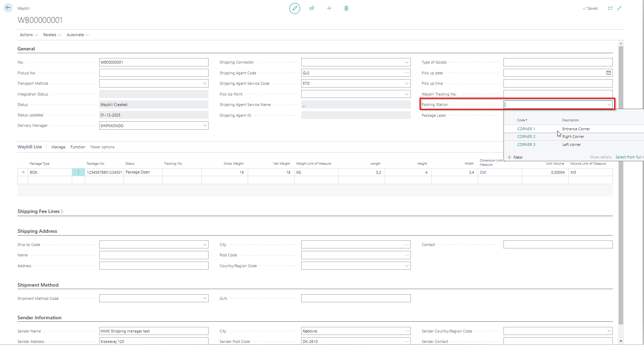Open the Automate menu
Image resolution: width=644 pixels, height=345 pixels.
(x=78, y=35)
